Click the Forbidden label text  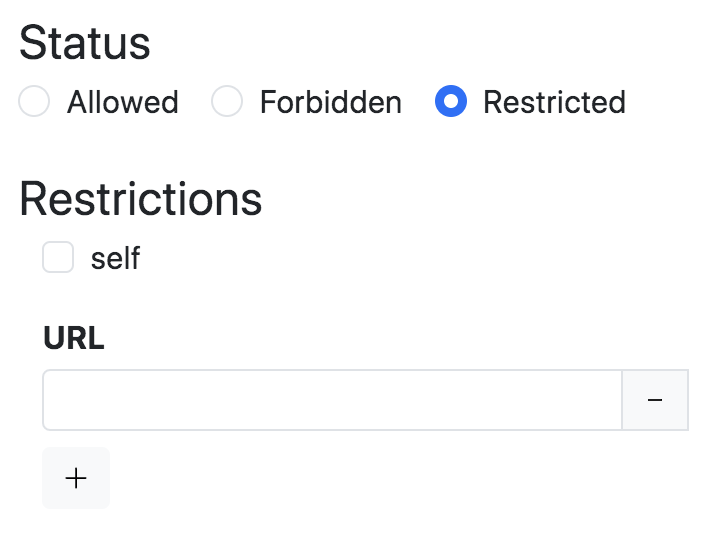tap(330, 102)
